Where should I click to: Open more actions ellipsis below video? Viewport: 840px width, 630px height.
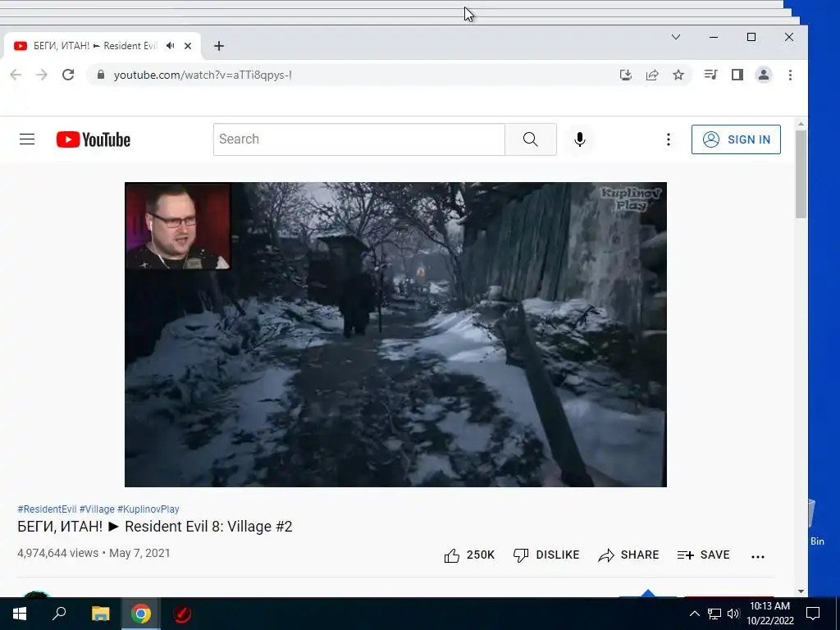(x=757, y=557)
